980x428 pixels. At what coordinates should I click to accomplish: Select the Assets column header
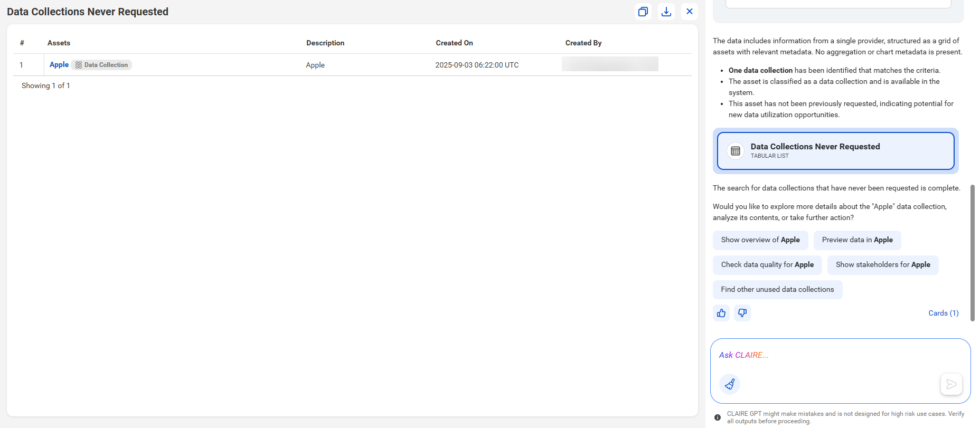pos(59,43)
